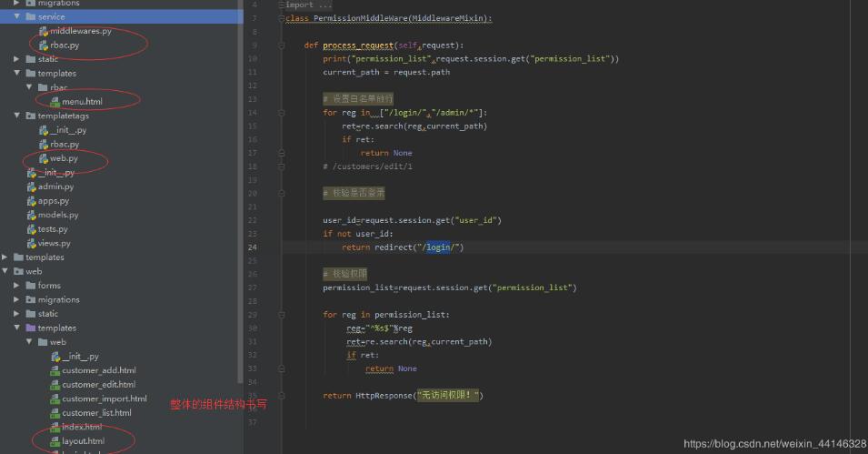Click the layout.html file icon

55,441
